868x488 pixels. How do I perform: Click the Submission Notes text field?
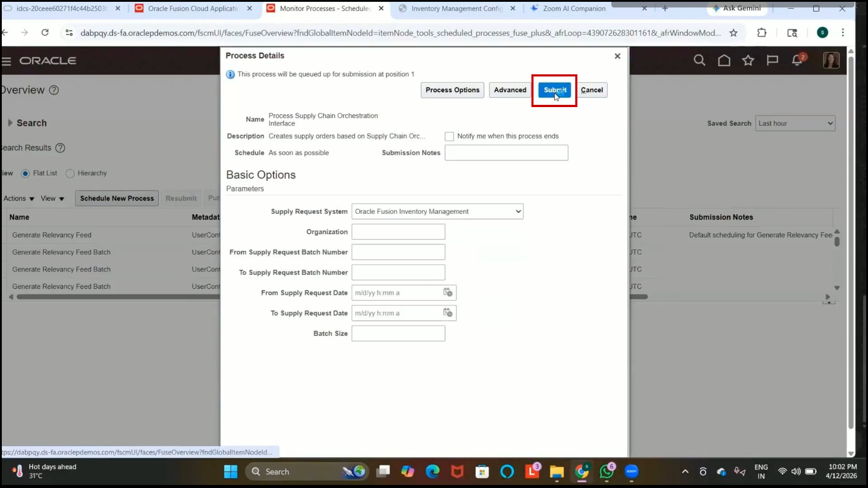[x=506, y=153]
